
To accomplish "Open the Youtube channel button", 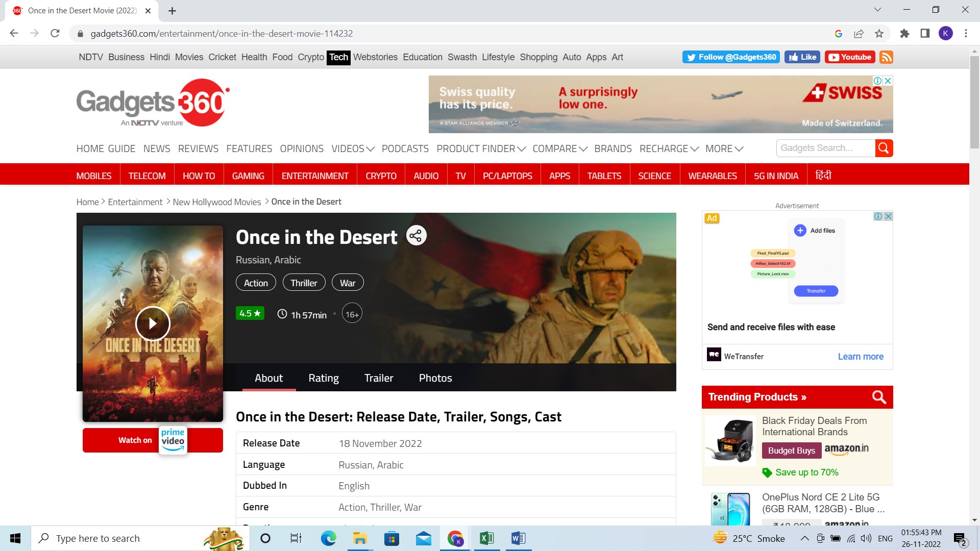I will pos(850,57).
